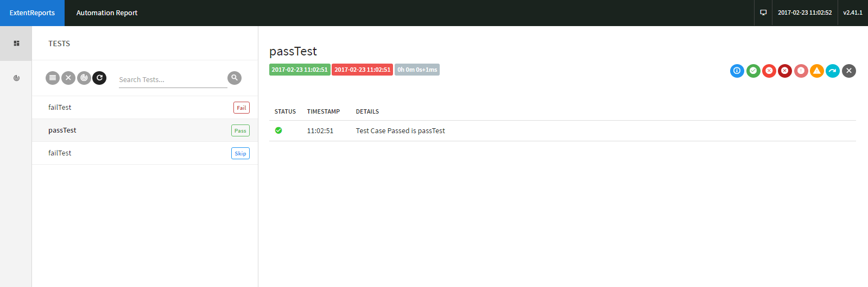This screenshot has width=868, height=287.
Task: Open the categories/tags icon in left sidebar
Action: click(16, 78)
